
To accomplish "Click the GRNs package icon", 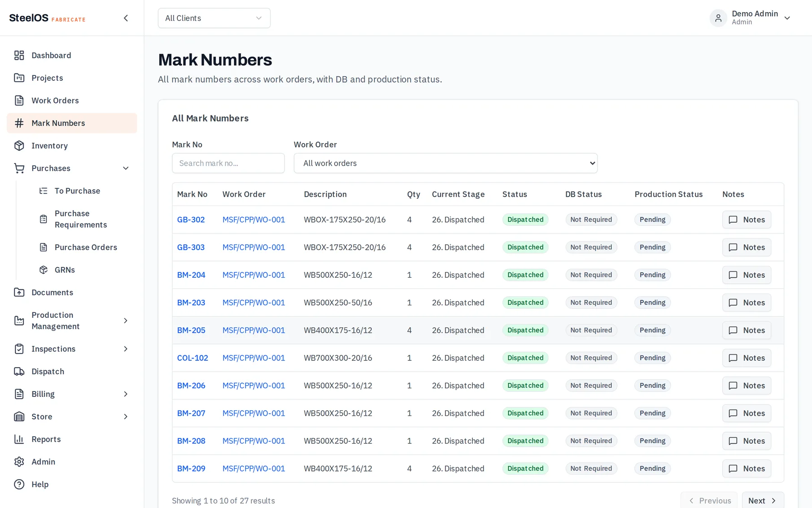I will 43,270.
